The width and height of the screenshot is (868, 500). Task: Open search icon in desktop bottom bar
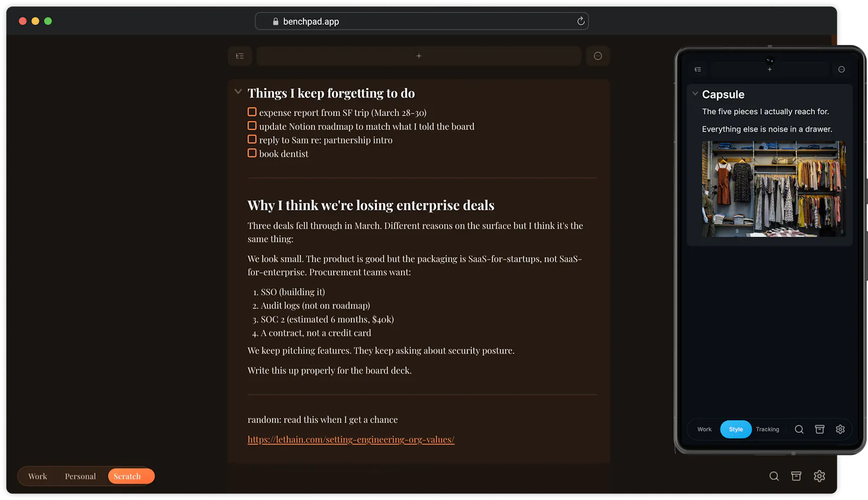click(774, 476)
